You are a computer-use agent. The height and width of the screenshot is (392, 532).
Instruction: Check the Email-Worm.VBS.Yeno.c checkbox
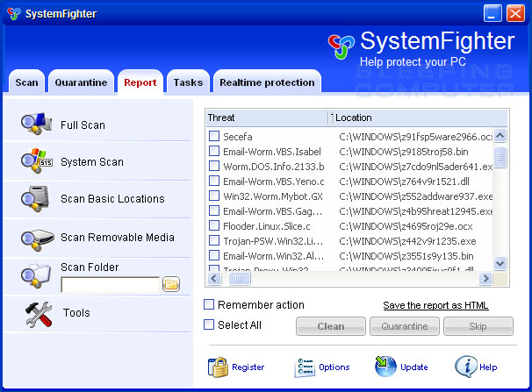214,181
